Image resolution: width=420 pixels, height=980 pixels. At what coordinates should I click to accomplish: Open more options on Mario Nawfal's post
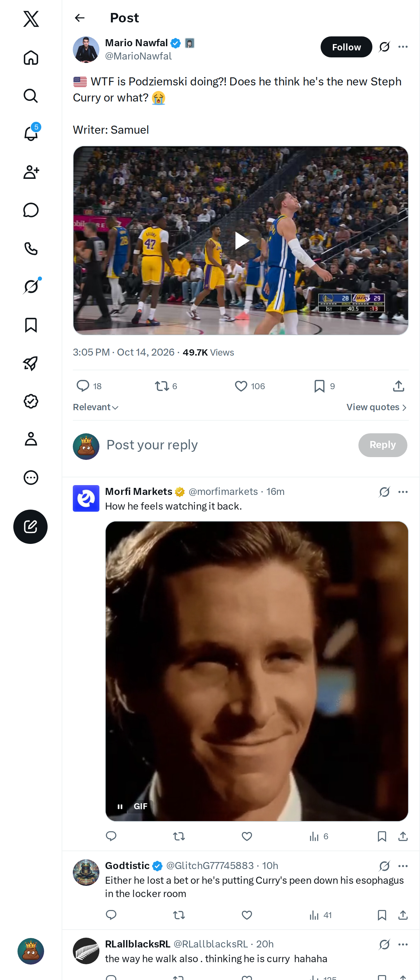pos(403,47)
